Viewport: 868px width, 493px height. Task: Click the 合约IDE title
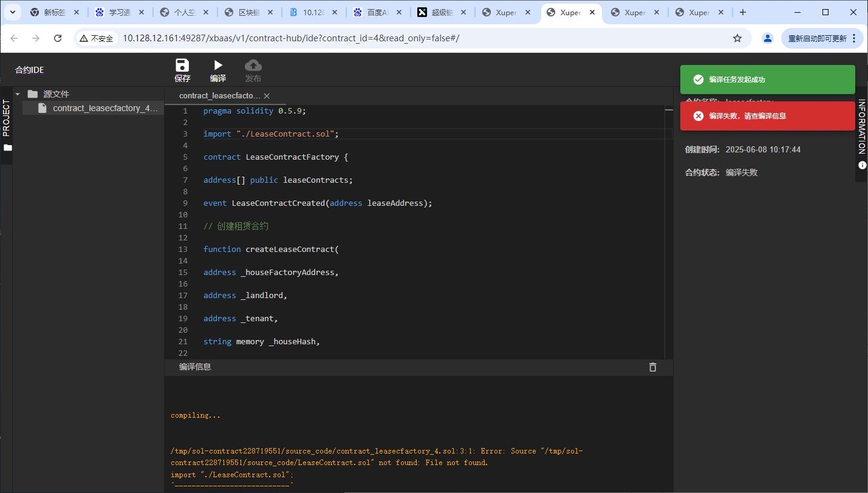(30, 70)
